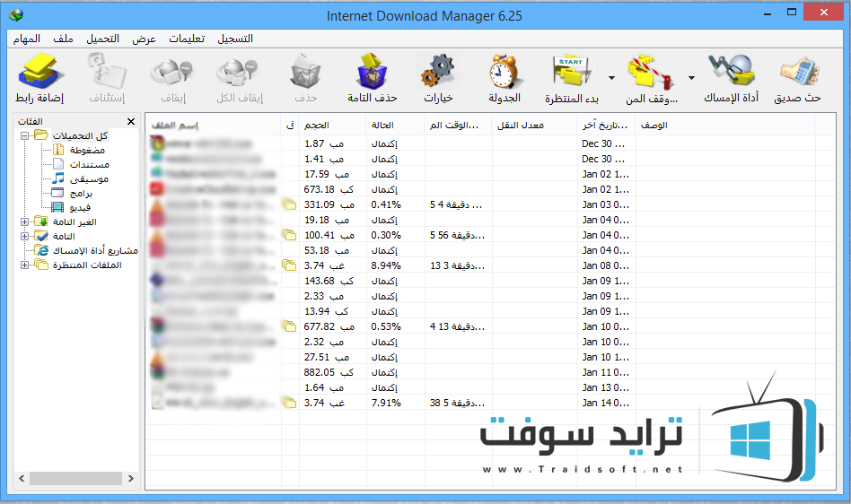
Task: Click the IDM title bar app icon
Action: point(16,15)
